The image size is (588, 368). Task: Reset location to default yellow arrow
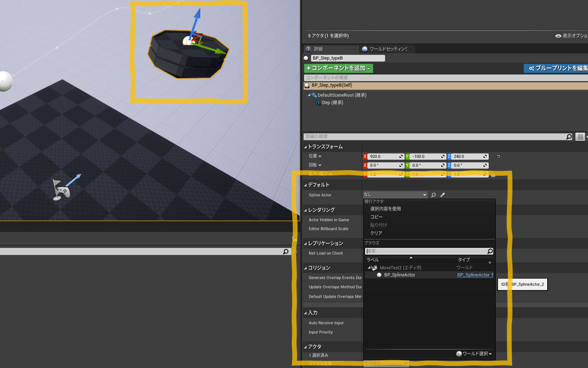498,156
